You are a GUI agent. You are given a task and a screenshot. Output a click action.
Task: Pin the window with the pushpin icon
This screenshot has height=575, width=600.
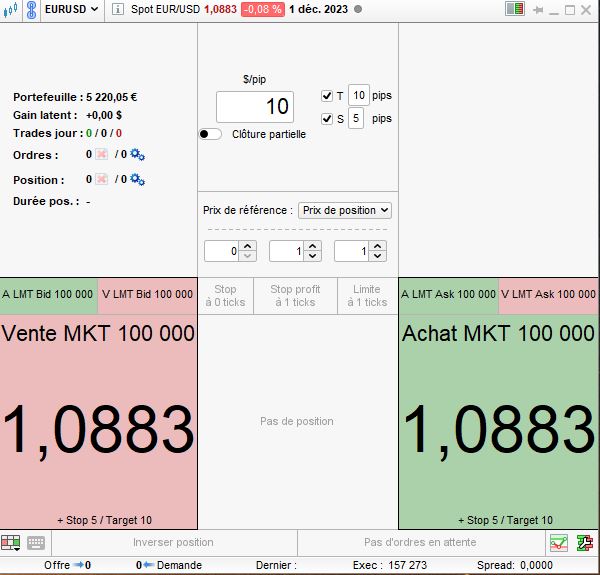[x=538, y=10]
